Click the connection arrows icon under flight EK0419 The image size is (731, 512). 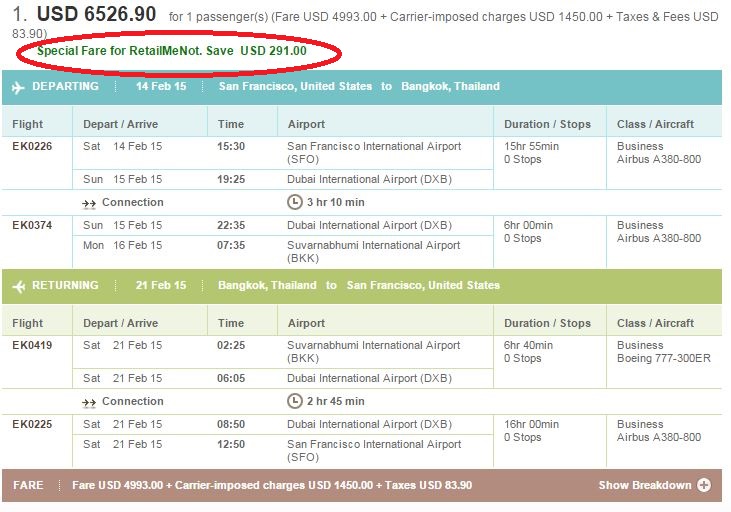89,402
